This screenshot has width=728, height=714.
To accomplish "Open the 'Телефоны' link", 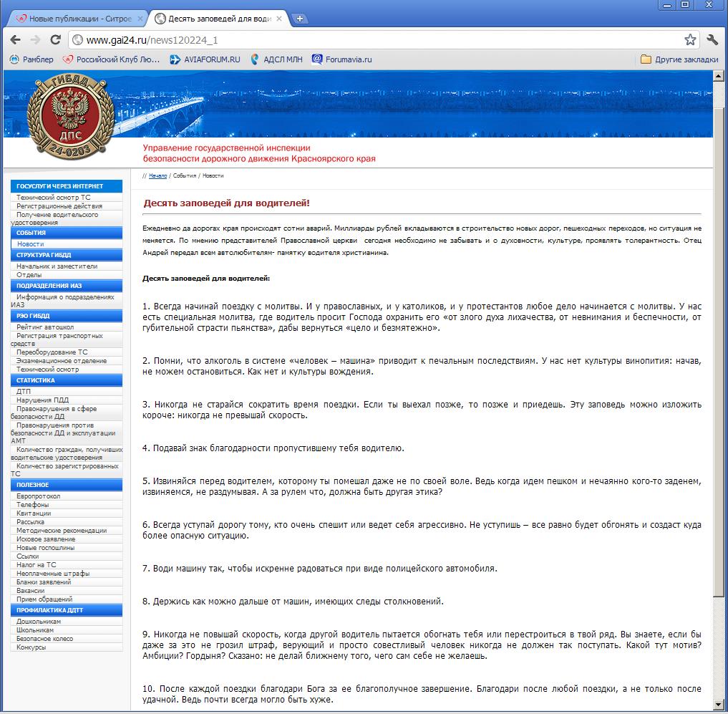I will 32,505.
